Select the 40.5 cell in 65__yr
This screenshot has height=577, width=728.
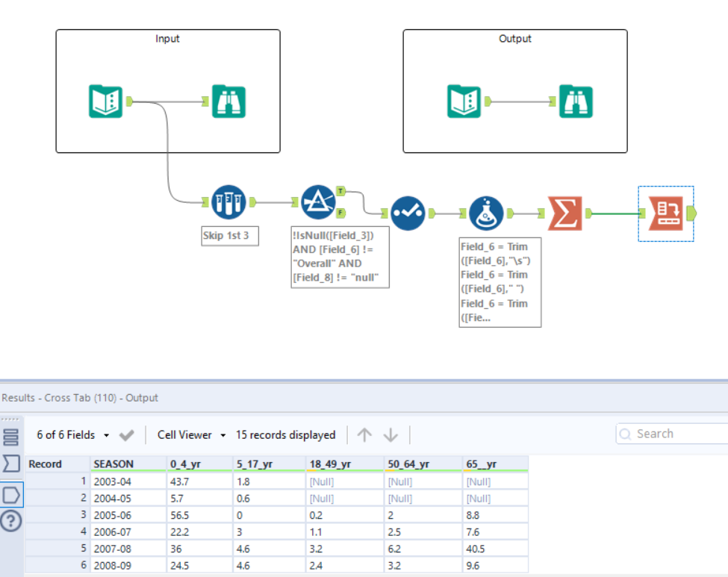click(x=495, y=549)
